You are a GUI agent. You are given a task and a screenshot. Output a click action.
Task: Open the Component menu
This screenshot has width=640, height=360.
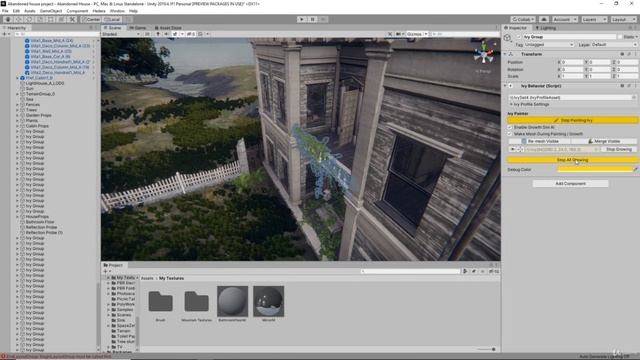point(77,11)
